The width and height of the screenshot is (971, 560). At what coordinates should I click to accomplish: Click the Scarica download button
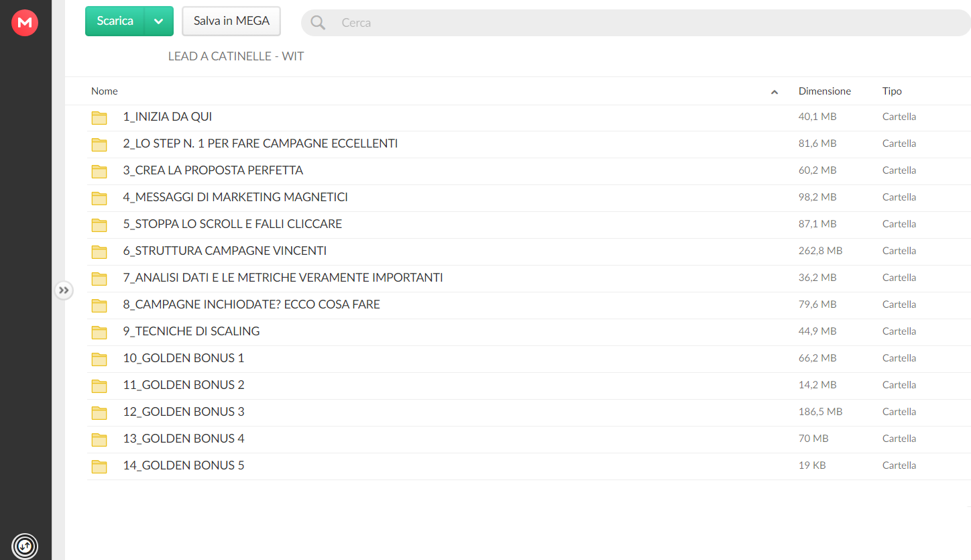[115, 21]
